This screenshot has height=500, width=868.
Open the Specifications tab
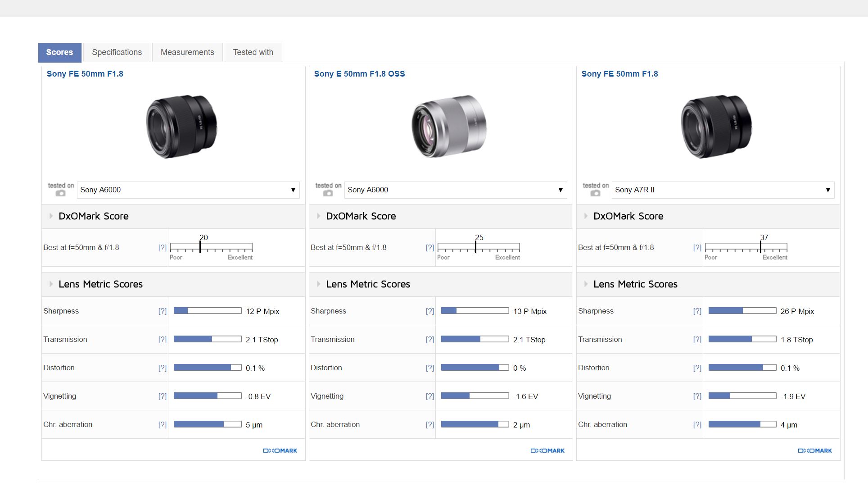(117, 53)
